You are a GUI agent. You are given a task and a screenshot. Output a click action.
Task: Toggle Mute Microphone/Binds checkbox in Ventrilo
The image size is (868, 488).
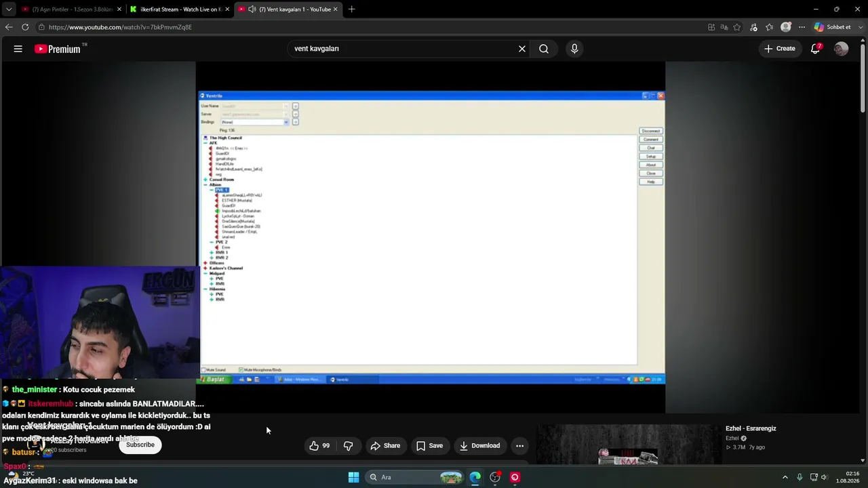click(241, 370)
